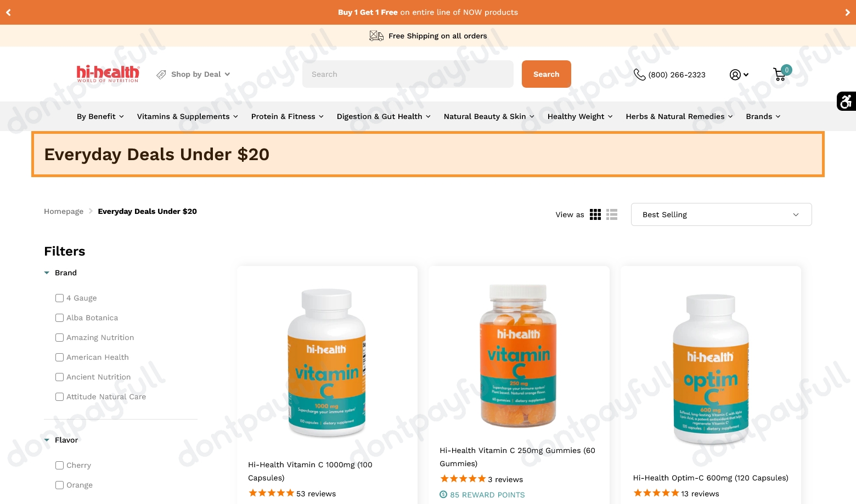Image resolution: width=856 pixels, height=504 pixels.
Task: Focus the Search input field
Action: click(x=408, y=74)
